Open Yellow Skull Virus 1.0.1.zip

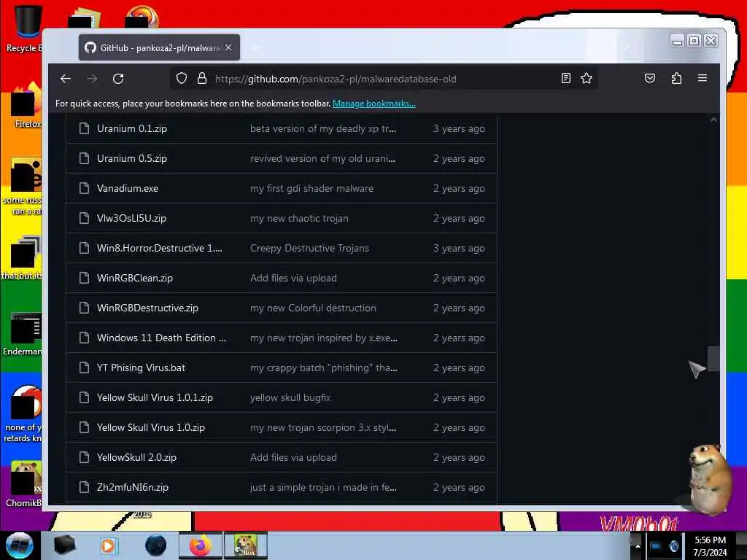point(155,397)
